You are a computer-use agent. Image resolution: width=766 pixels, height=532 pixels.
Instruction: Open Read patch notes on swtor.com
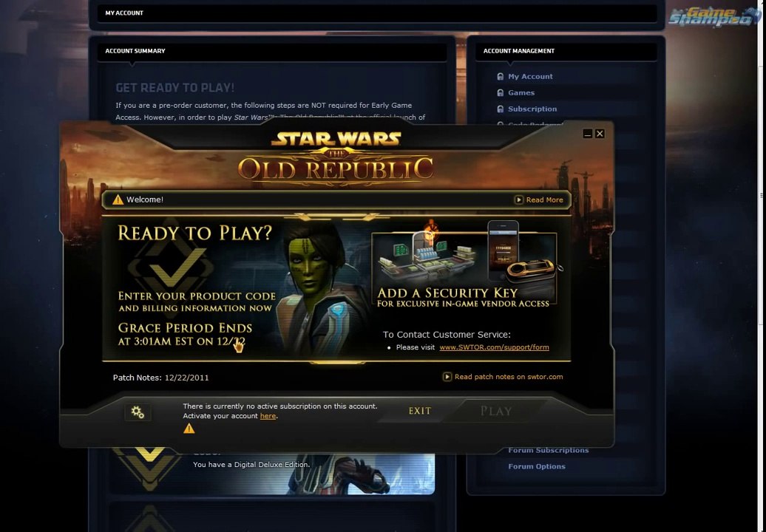509,377
